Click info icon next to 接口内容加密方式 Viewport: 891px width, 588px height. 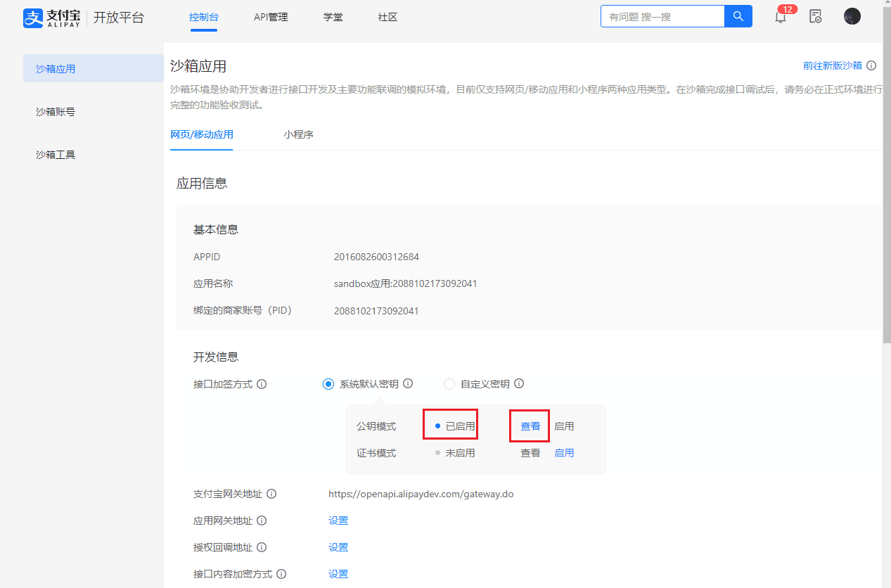pos(281,574)
